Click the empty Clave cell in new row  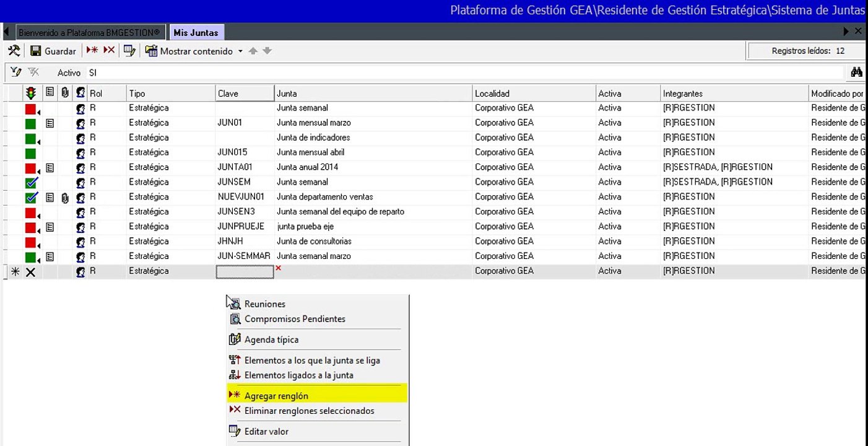245,271
